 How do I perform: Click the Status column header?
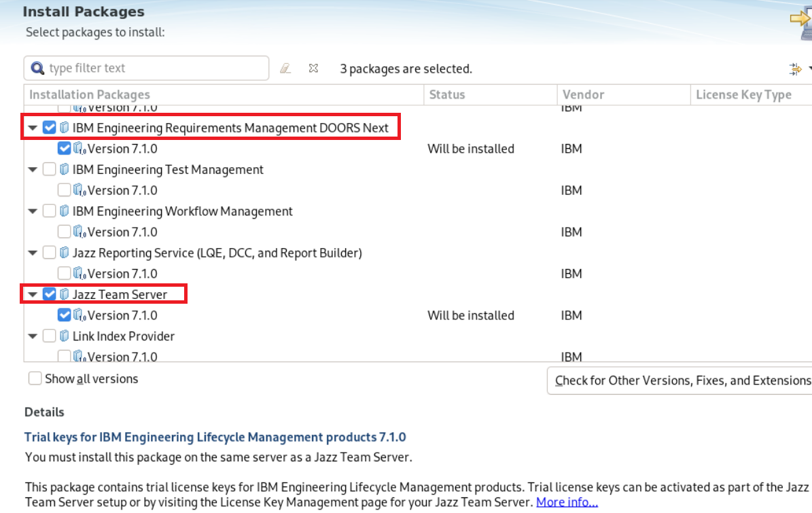click(447, 95)
